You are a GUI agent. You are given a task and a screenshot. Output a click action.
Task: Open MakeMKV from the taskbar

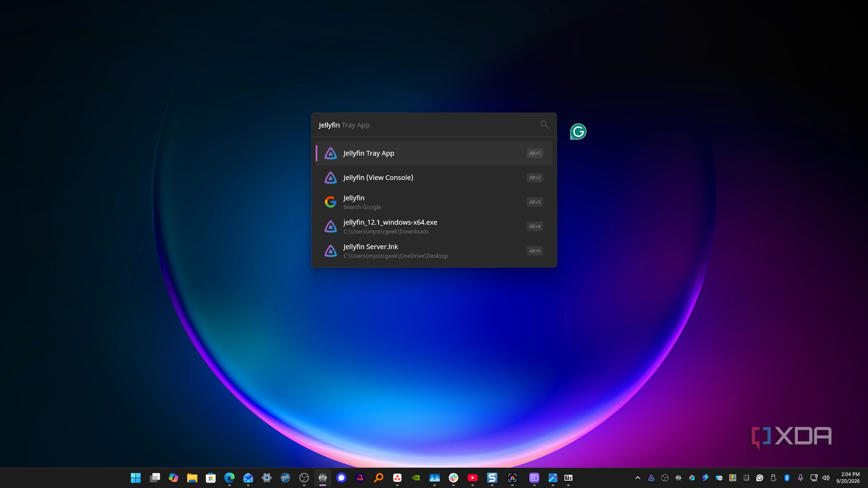tap(285, 478)
